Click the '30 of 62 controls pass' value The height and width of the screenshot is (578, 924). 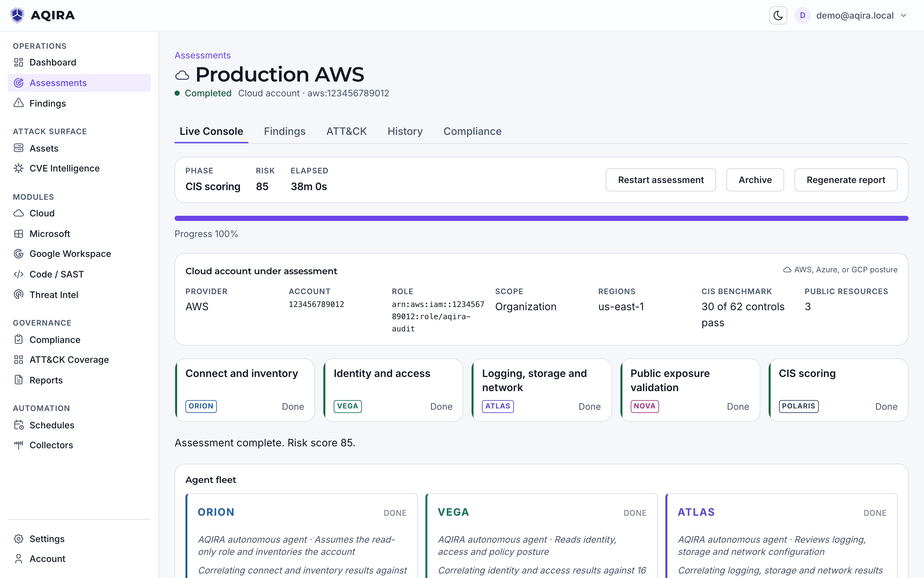click(x=743, y=315)
